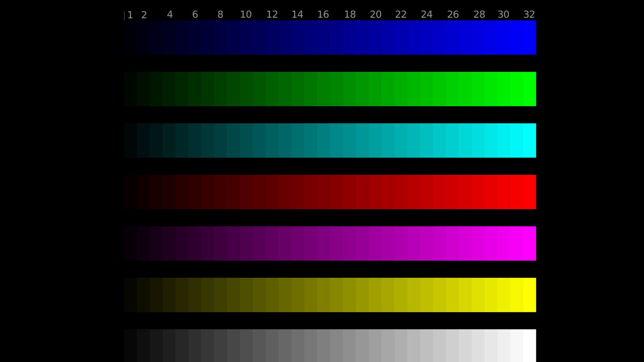Image resolution: width=644 pixels, height=362 pixels.
Task: Click the number 20 label
Action: (375, 14)
